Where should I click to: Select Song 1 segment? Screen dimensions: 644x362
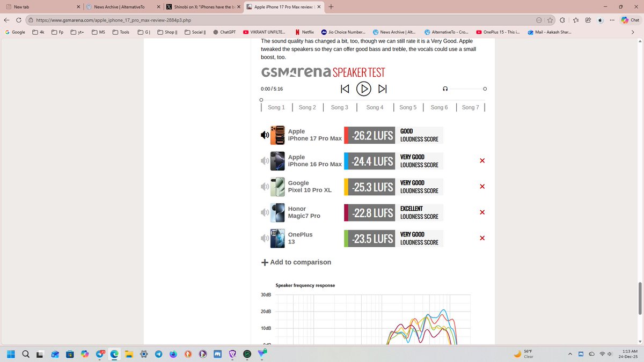(x=276, y=107)
